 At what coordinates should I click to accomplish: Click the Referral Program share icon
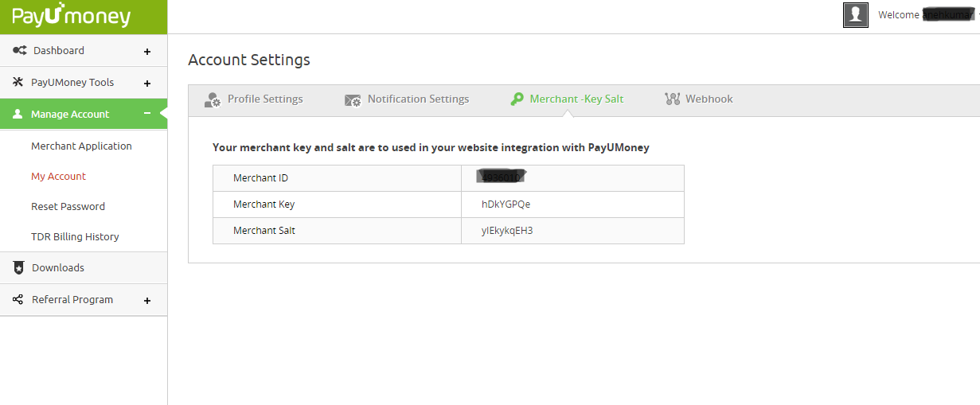click(x=18, y=300)
